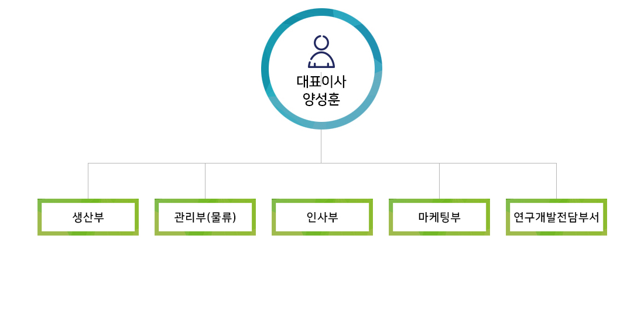Choose the 인사부 department box
The width and height of the screenshot is (644, 327).
322,217
